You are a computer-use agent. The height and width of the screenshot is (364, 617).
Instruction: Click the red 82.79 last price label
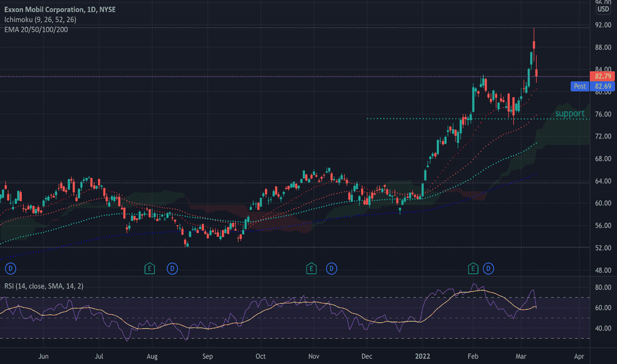click(x=602, y=76)
